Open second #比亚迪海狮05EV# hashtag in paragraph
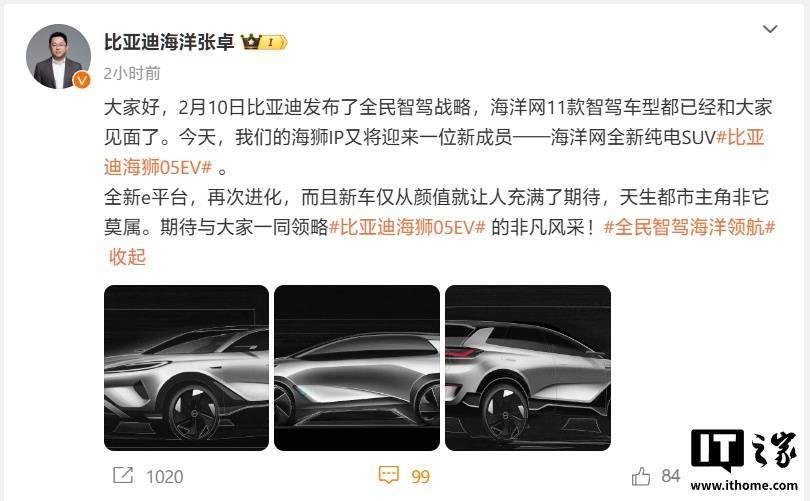 pyautogui.click(x=407, y=227)
